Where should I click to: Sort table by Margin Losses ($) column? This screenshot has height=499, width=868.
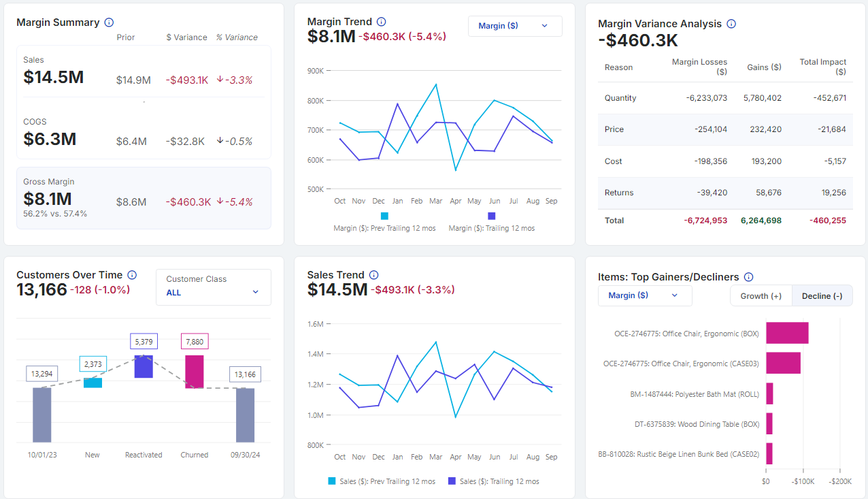coord(699,67)
